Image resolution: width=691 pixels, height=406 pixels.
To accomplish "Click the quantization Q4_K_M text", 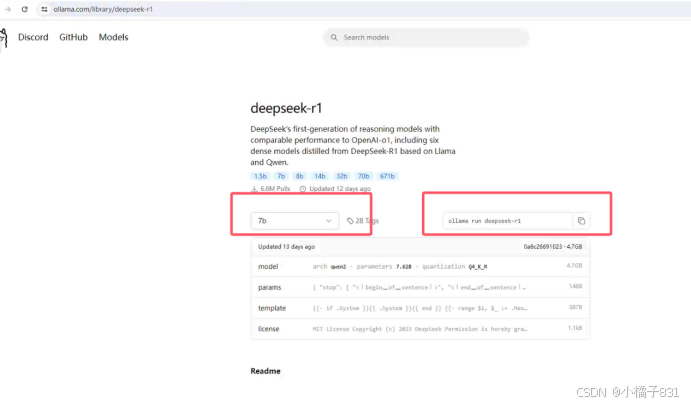I will 455,267.
